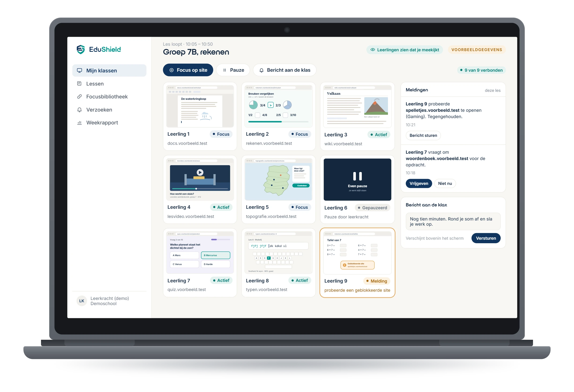Open Leerling 2 breuken screen thumbnail
This screenshot has width=574, height=392.
(278, 106)
